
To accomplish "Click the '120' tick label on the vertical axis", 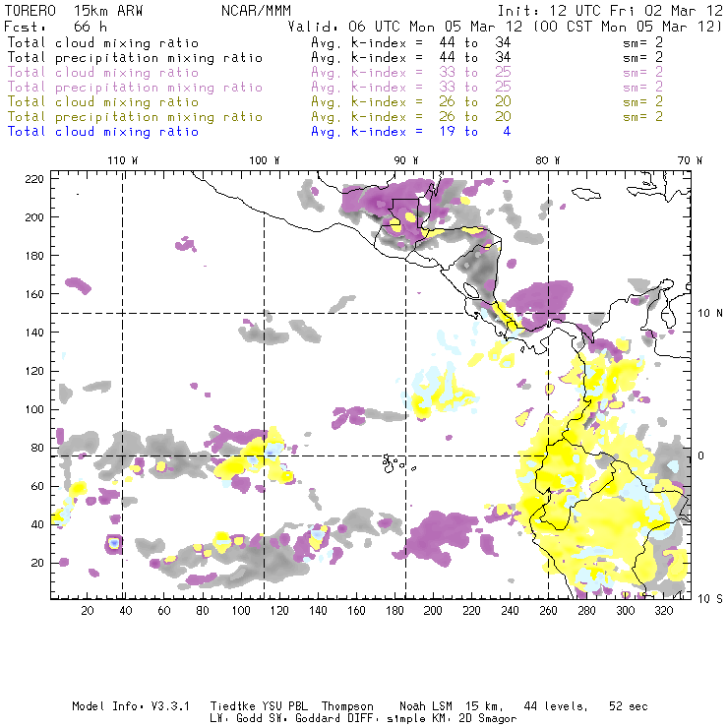I will [34, 371].
